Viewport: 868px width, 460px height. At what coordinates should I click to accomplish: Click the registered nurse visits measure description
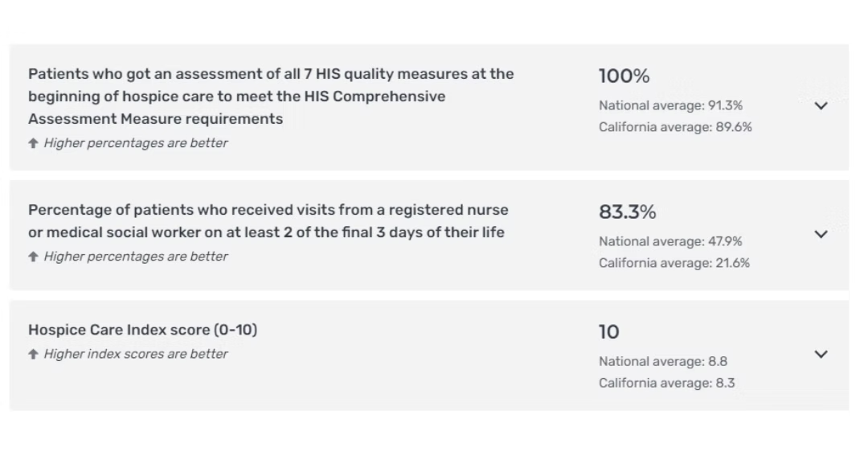pos(268,221)
